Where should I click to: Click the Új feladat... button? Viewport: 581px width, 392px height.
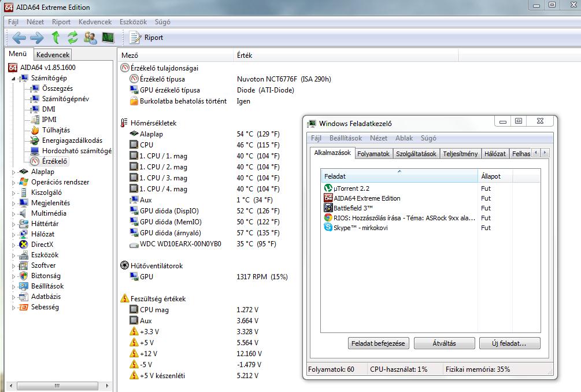click(x=509, y=343)
